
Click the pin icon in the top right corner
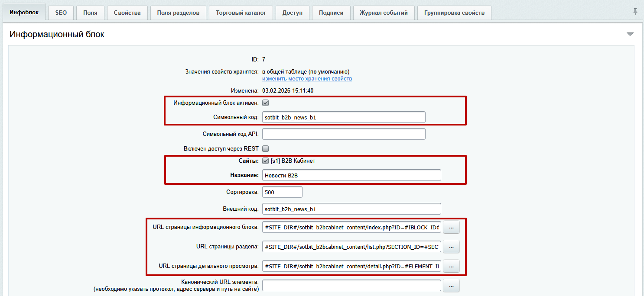point(635,12)
